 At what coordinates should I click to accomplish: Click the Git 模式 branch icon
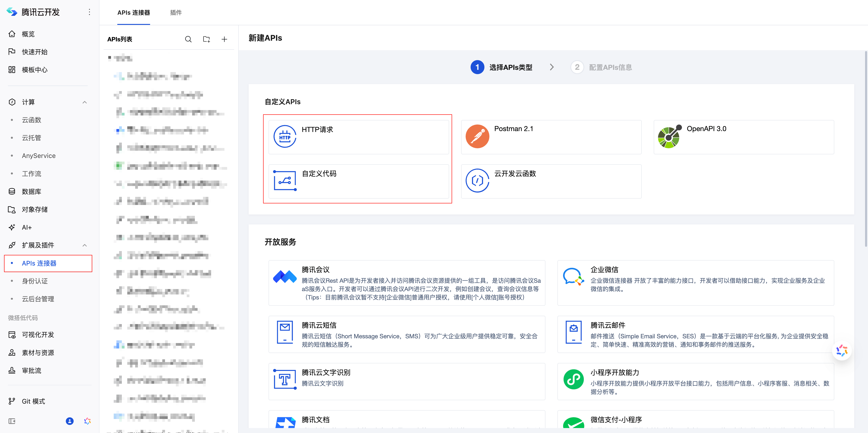tap(12, 401)
